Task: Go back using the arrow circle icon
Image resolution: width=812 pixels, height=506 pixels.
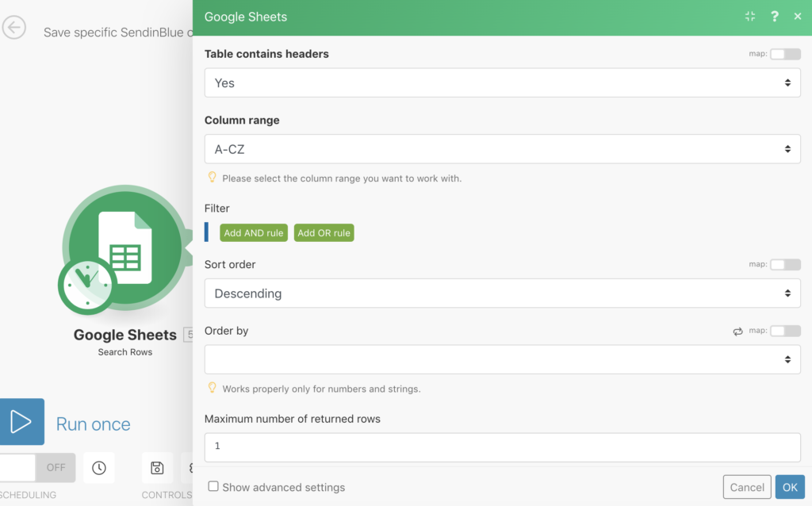Action: point(14,28)
